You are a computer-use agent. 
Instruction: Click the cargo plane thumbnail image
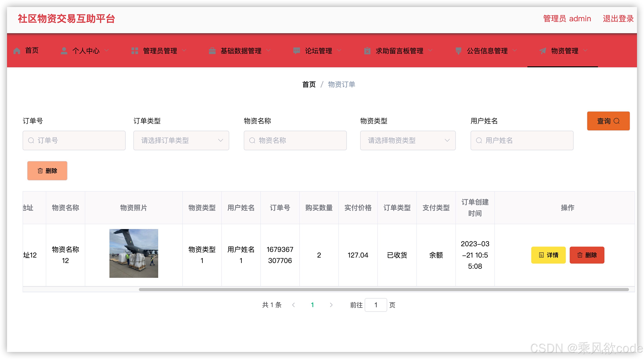(133, 253)
